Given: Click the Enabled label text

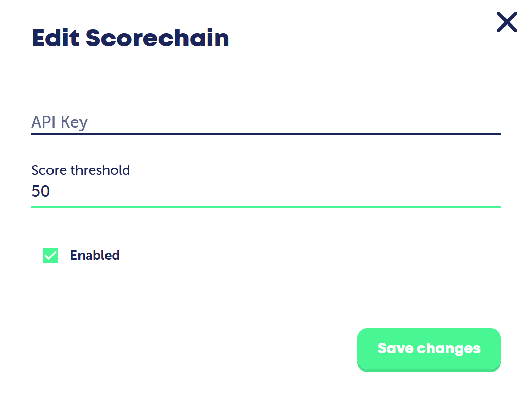Looking at the screenshot, I should point(95,255).
